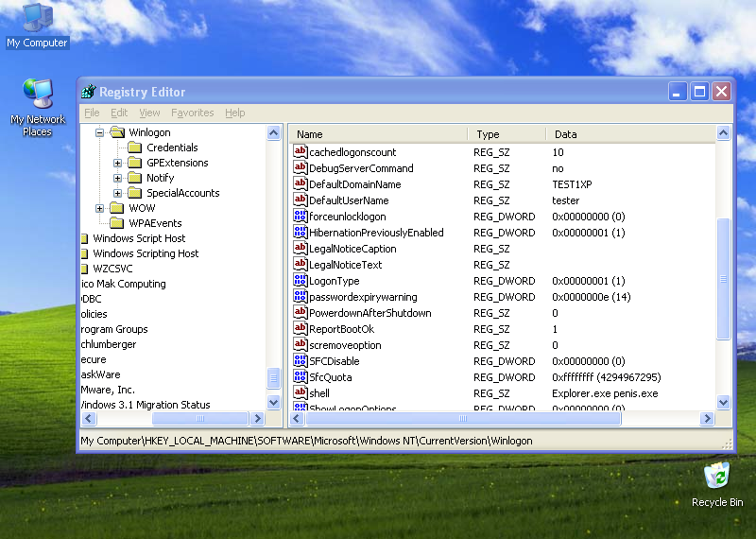Open the File menu
The image size is (756, 539).
click(92, 113)
